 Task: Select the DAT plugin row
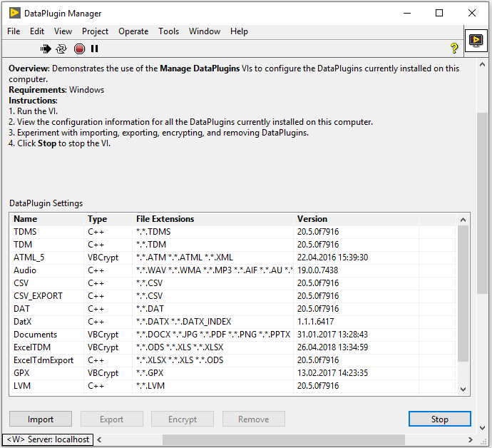tap(233, 309)
